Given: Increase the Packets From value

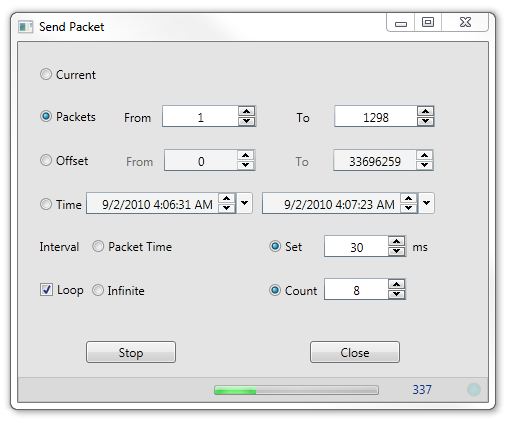Looking at the screenshot, I should (x=247, y=111).
